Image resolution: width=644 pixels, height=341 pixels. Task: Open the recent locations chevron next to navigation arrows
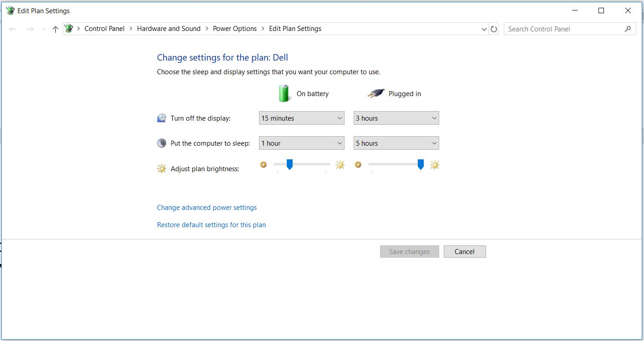point(43,28)
